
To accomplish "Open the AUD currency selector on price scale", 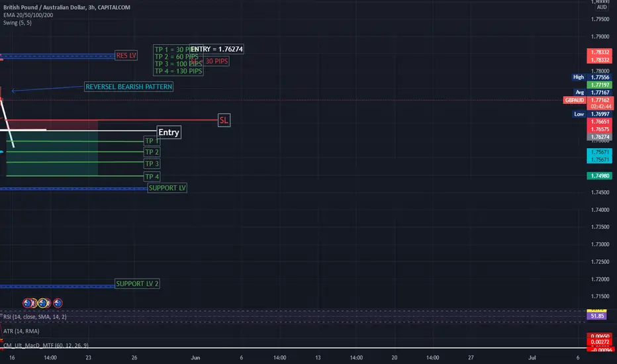I will click(602, 7).
